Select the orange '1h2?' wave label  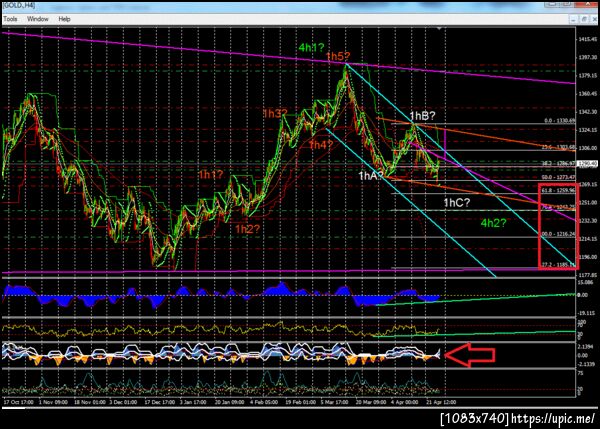[247, 229]
